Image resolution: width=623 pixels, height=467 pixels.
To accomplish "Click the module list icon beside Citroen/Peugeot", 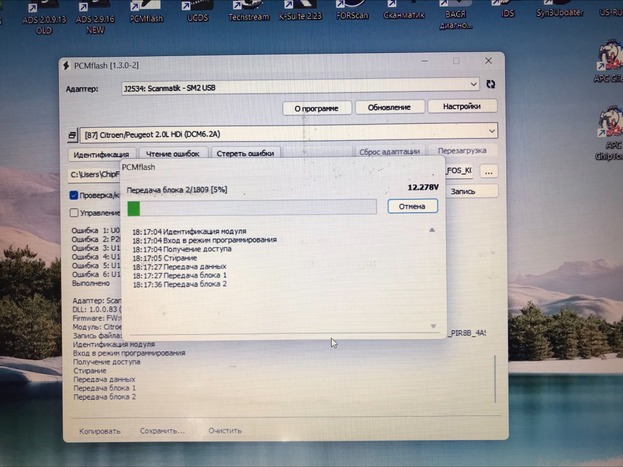I will click(x=73, y=132).
